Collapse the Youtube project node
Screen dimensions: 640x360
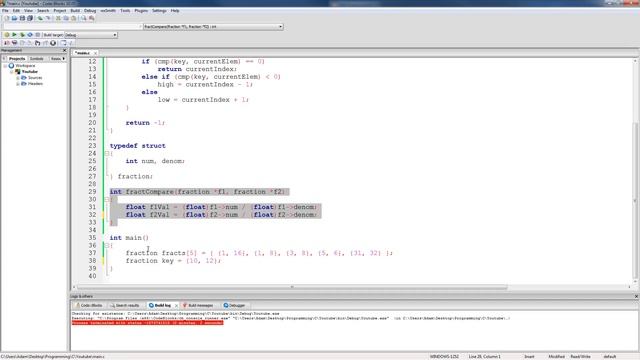(x=11, y=71)
